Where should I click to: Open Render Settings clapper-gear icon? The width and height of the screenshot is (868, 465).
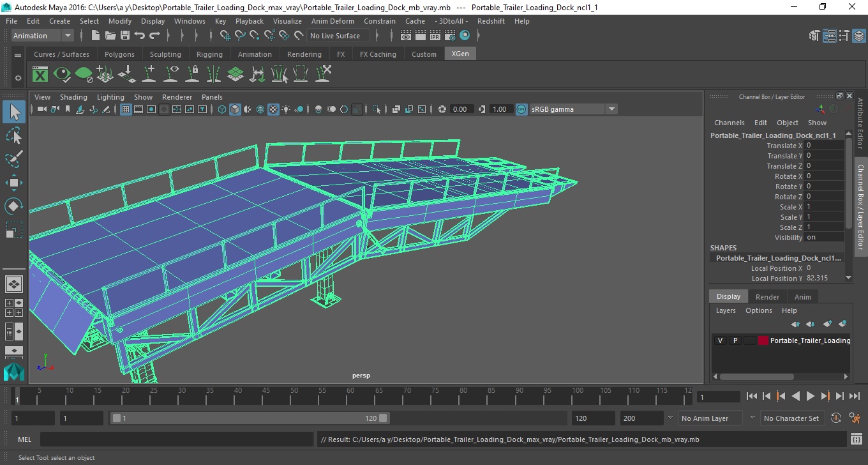pyautogui.click(x=450, y=36)
